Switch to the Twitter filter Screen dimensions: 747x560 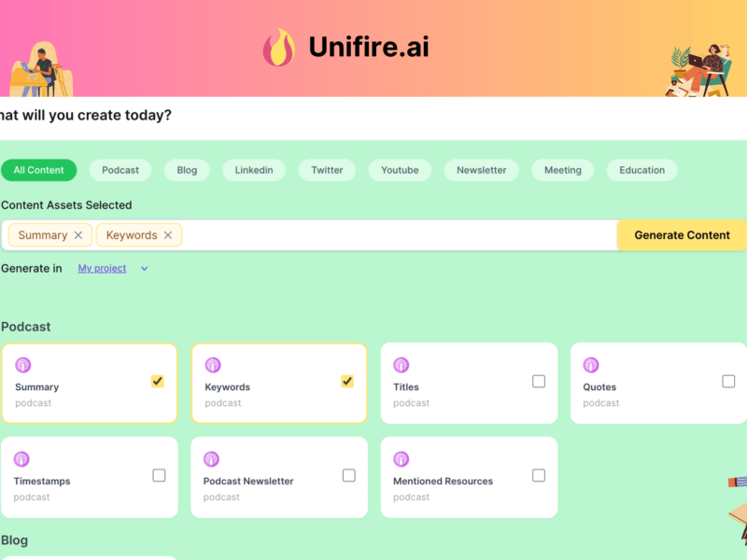[x=327, y=170]
